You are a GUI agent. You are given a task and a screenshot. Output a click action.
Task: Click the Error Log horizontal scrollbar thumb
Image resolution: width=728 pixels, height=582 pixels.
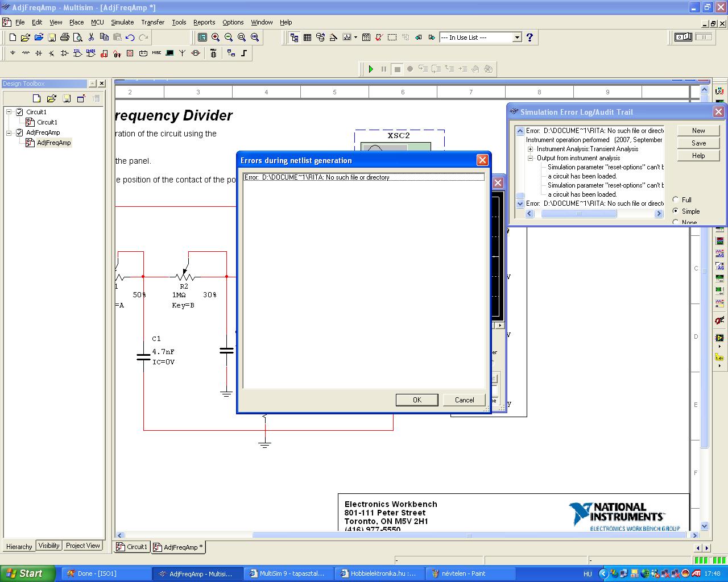pos(579,214)
